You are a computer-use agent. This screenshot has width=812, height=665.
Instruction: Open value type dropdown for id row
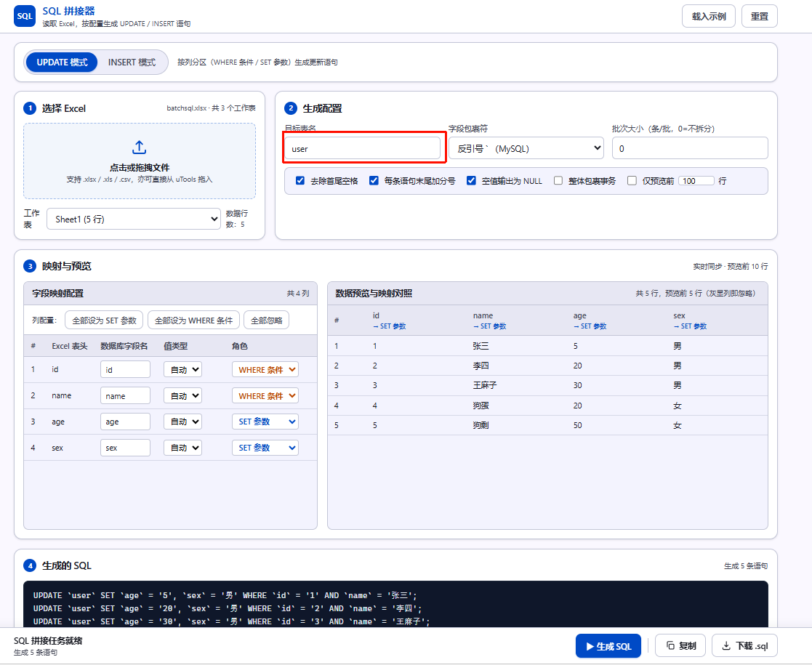pos(182,370)
